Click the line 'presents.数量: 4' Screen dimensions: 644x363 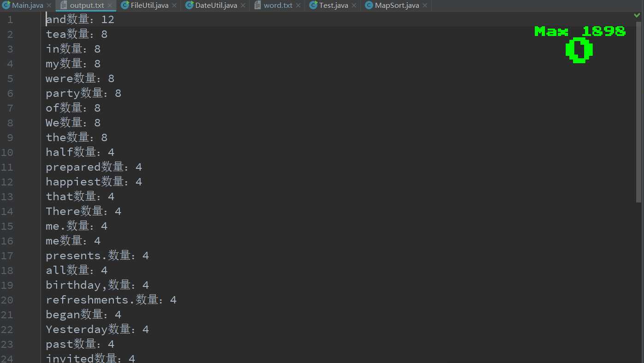(x=97, y=256)
